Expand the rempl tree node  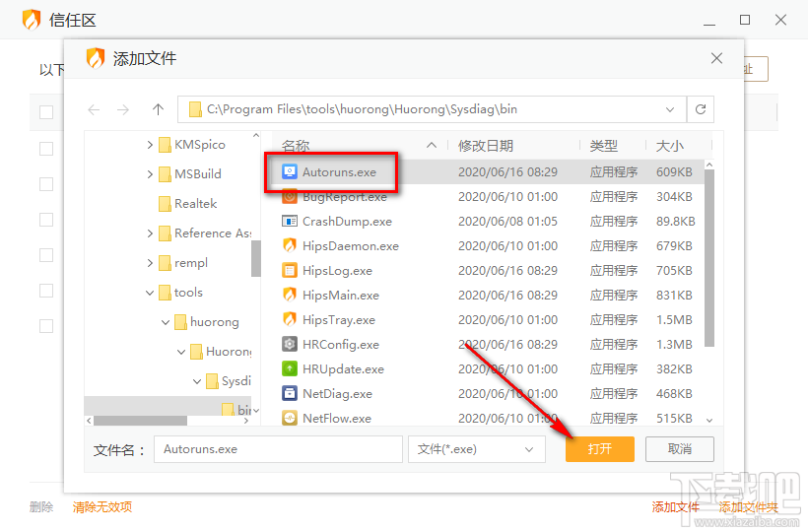coord(150,263)
